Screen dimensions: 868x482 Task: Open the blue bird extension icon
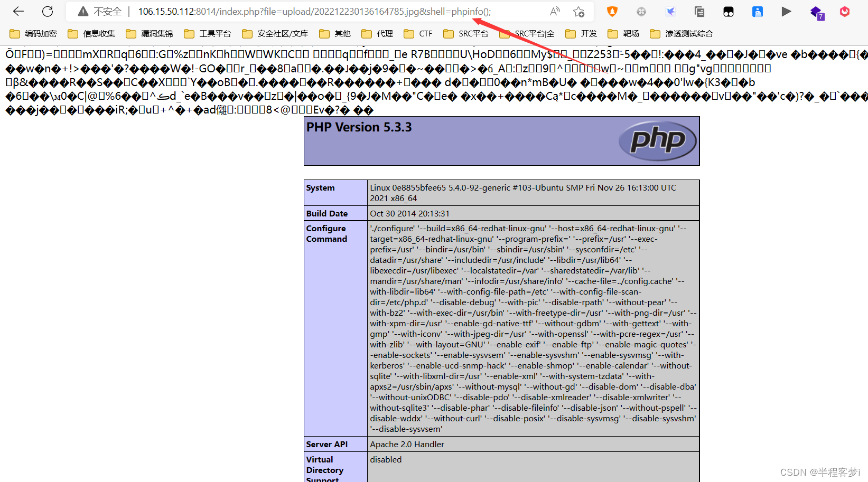(x=670, y=12)
